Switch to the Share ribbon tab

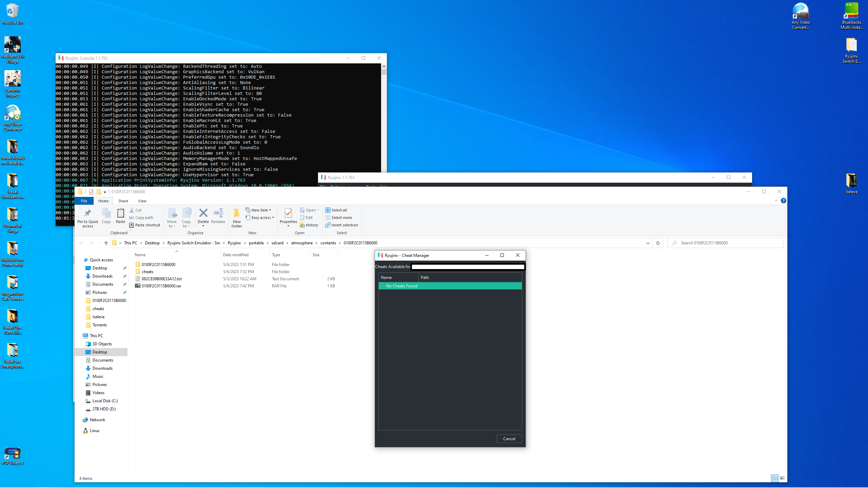123,201
